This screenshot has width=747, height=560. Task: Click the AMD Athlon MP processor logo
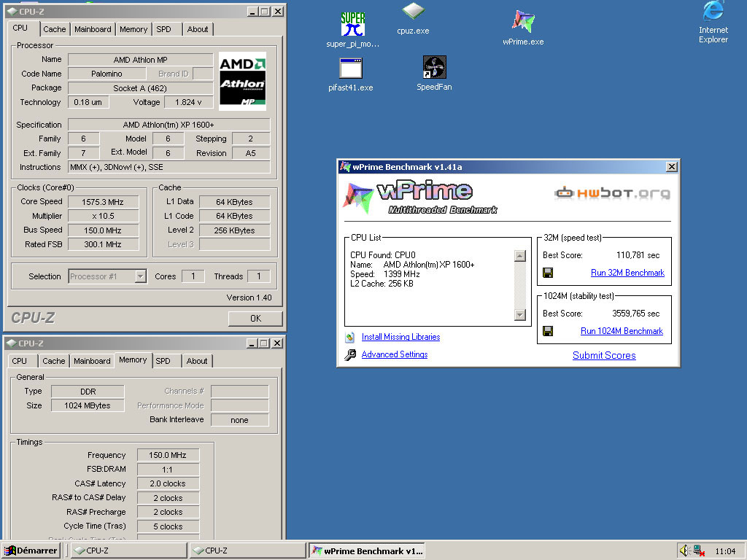click(x=242, y=81)
